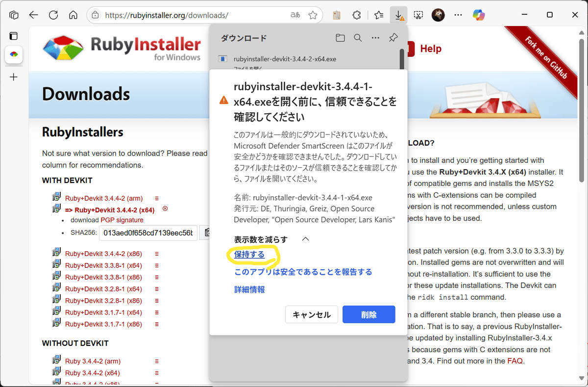Pin the Downloads panel
The height and width of the screenshot is (387, 588).
tap(393, 38)
